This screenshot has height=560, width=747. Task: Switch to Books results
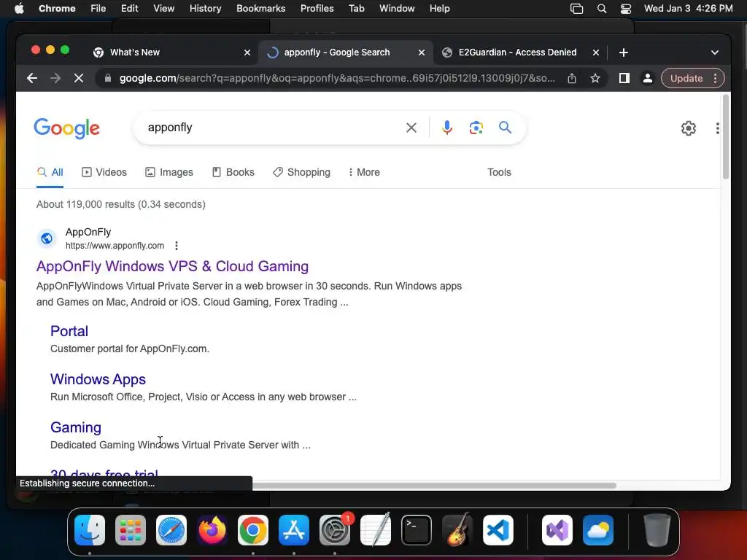tap(233, 172)
